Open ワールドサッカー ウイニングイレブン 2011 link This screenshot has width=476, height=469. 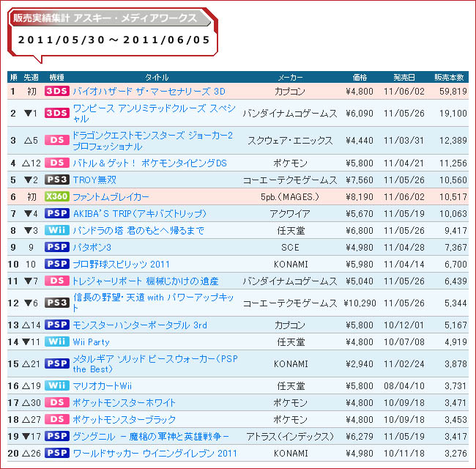tap(155, 453)
